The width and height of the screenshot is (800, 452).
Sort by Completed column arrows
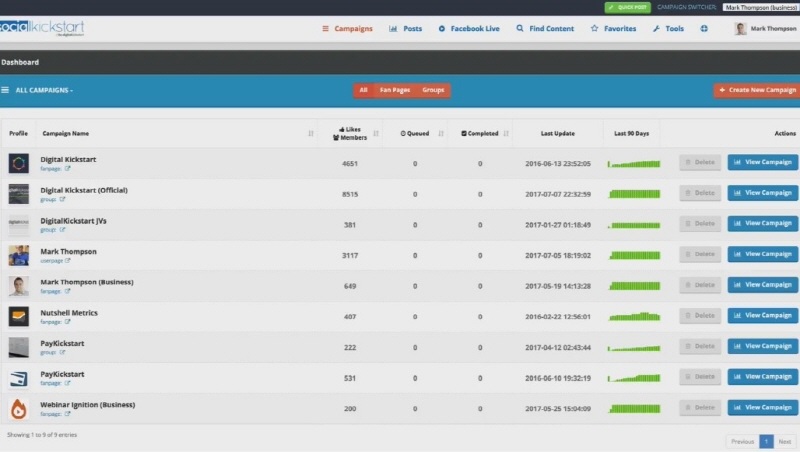(x=506, y=133)
